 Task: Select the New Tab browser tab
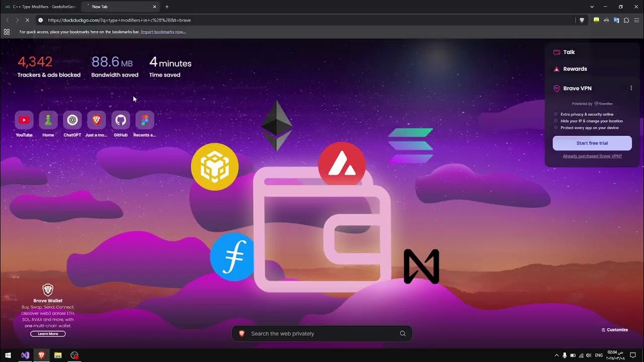[120, 7]
